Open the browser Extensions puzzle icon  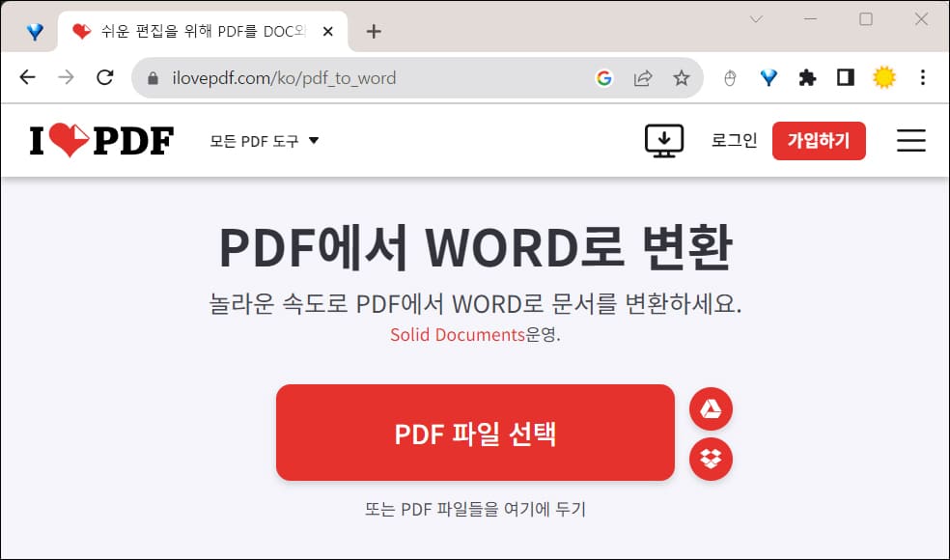[x=807, y=77]
